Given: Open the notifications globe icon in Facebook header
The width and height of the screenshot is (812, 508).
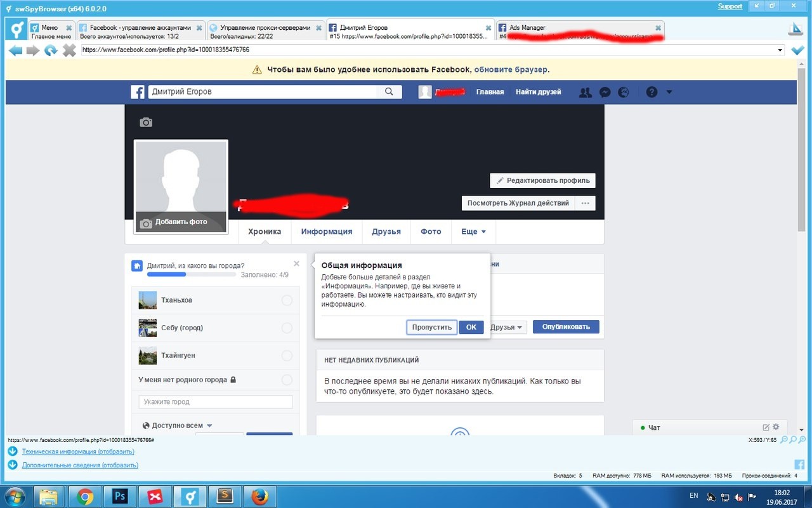Looking at the screenshot, I should pyautogui.click(x=624, y=92).
